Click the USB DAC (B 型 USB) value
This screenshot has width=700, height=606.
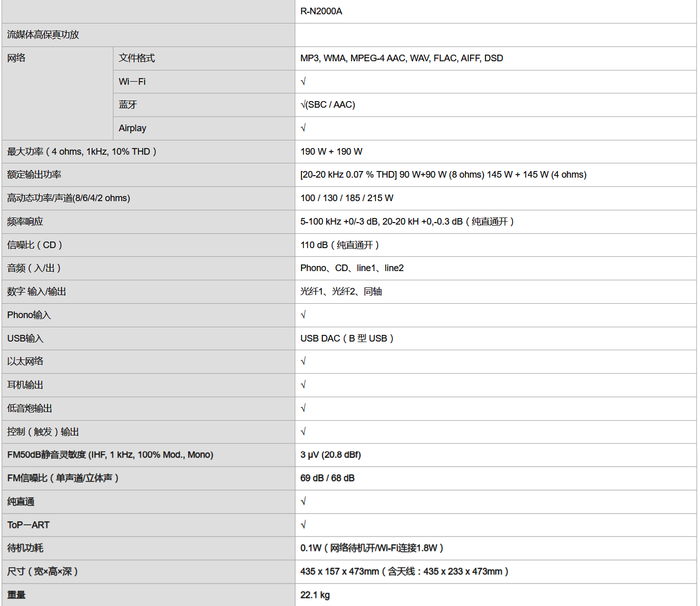click(347, 338)
